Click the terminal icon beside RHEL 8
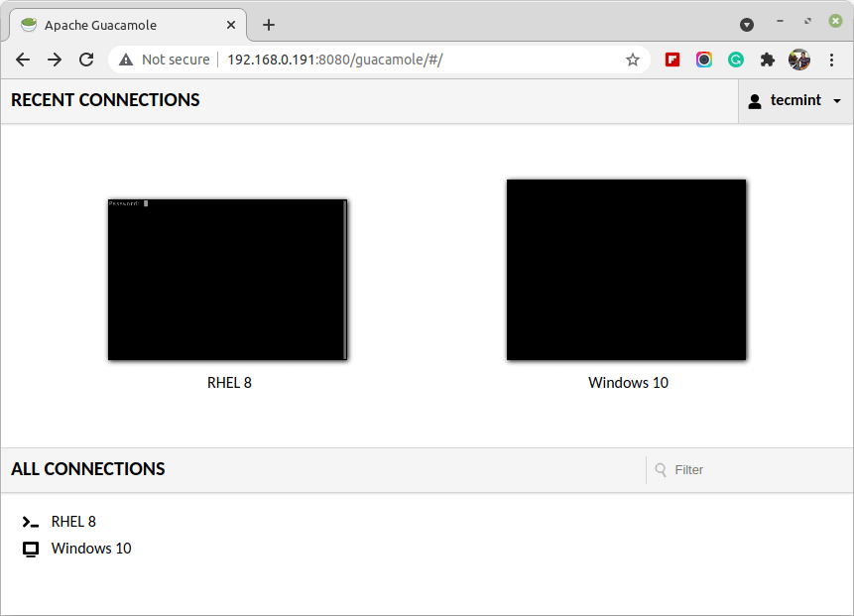The width and height of the screenshot is (854, 616). (x=31, y=523)
